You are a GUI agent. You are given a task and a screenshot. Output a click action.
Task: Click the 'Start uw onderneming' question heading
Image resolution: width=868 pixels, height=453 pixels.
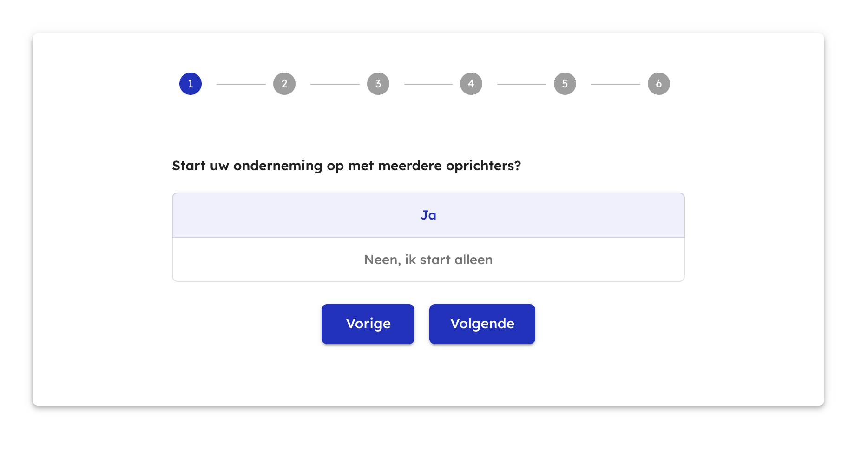click(347, 166)
